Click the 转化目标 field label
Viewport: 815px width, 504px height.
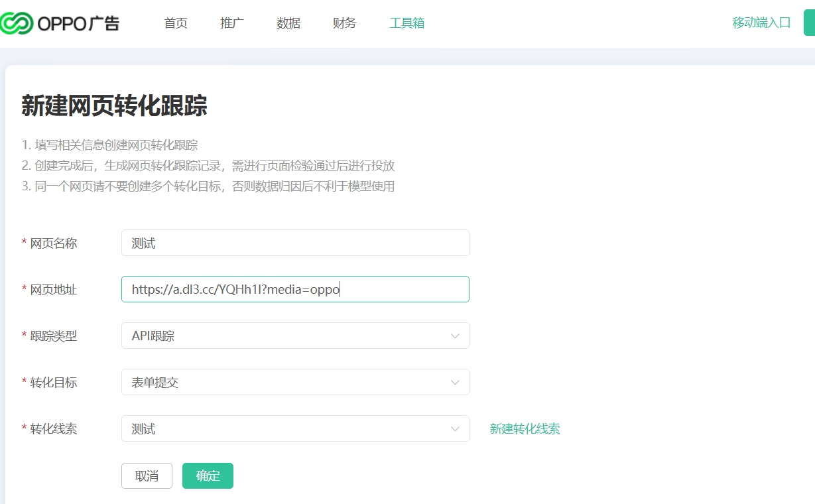[54, 383]
